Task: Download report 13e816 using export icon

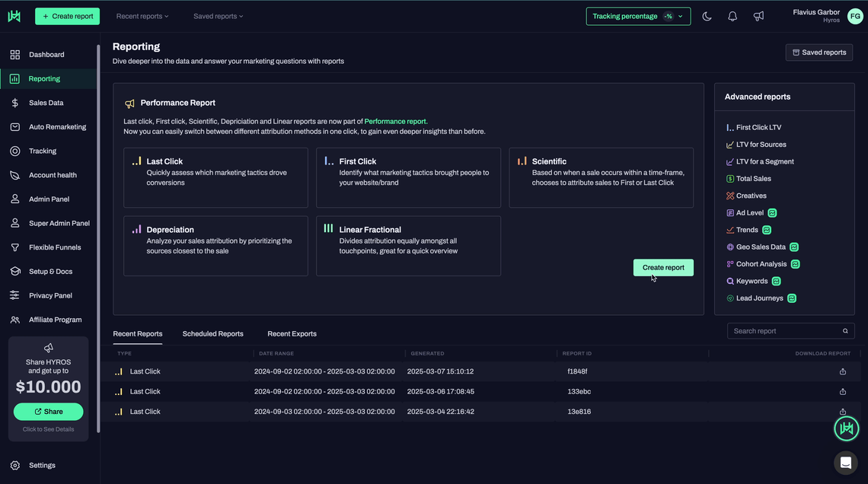Action: click(843, 412)
